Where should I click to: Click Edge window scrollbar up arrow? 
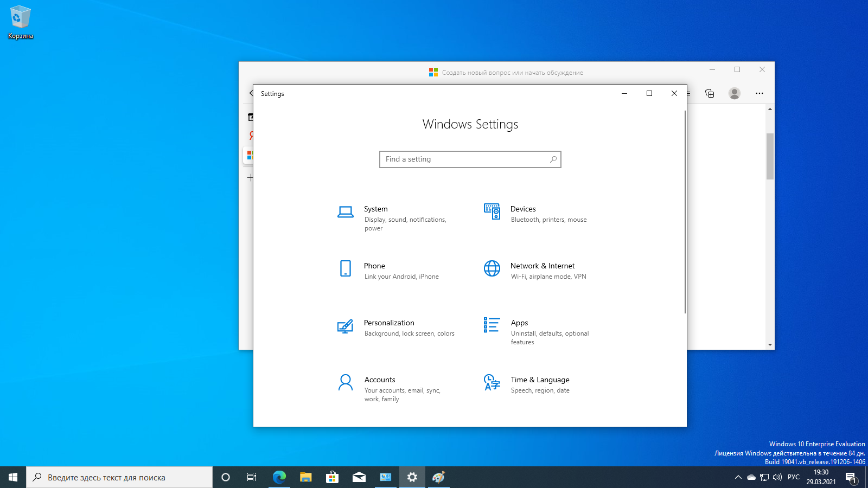point(770,109)
